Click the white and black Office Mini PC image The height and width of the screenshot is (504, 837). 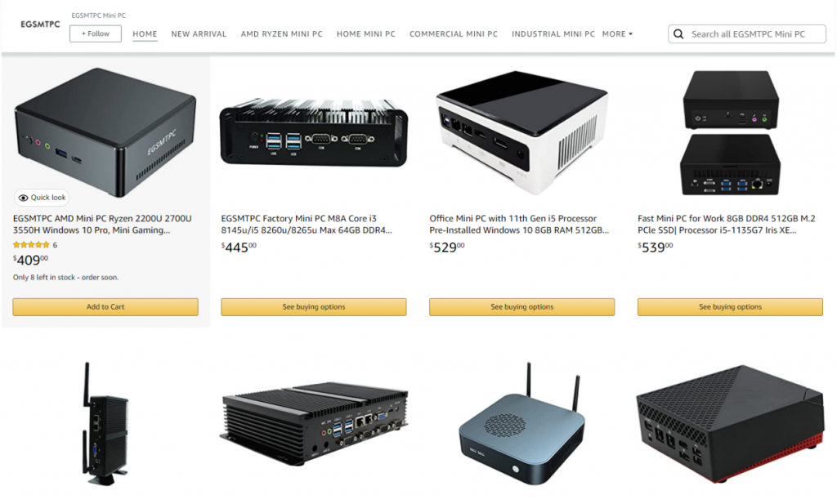[521, 132]
